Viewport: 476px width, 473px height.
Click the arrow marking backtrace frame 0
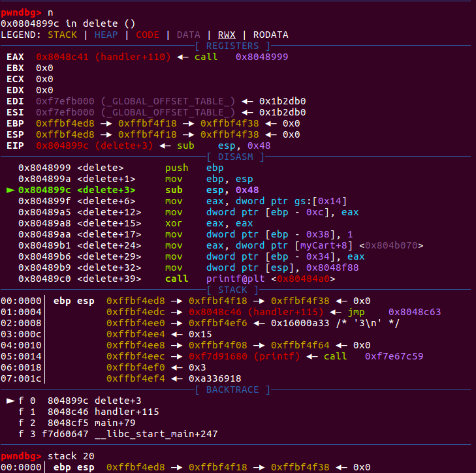[x=10, y=401]
